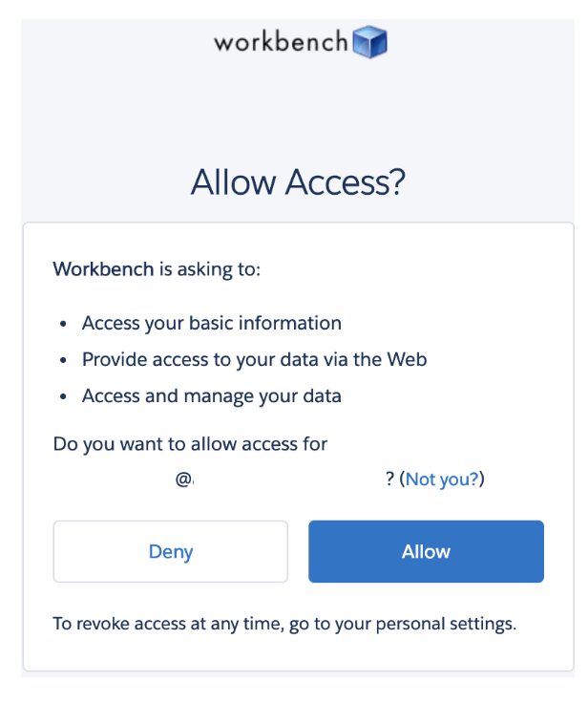The image size is (588, 703).
Task: Click the bullet beside 'Provide access to your data'
Action: tap(63, 359)
